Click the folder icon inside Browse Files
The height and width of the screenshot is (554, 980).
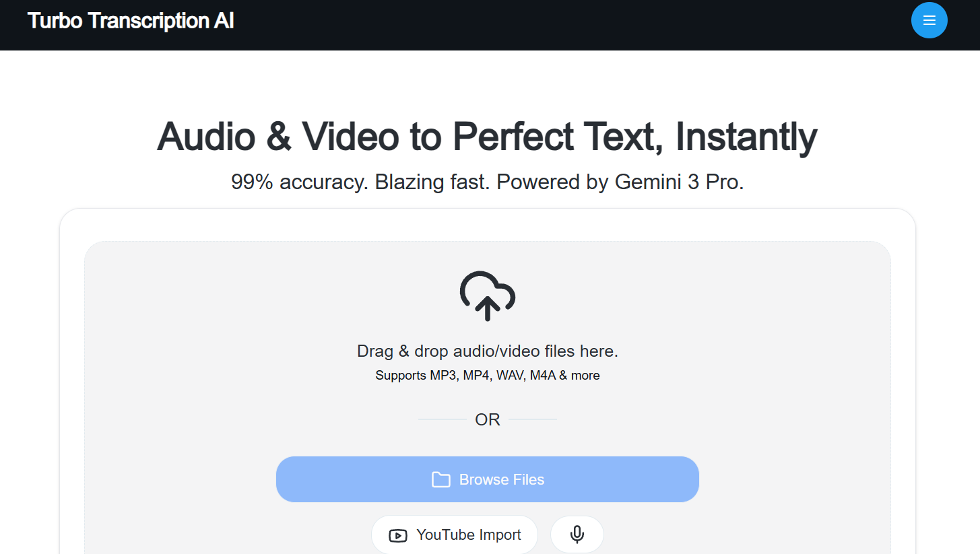click(441, 479)
